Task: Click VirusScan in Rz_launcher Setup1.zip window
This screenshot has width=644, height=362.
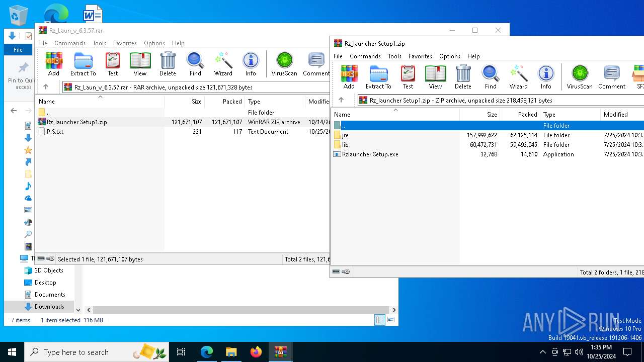Action: click(x=580, y=77)
